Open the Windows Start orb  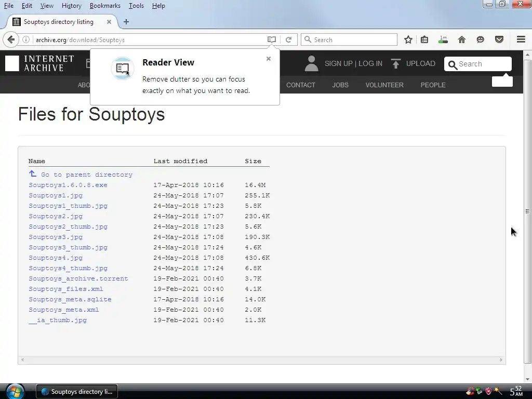click(x=15, y=392)
